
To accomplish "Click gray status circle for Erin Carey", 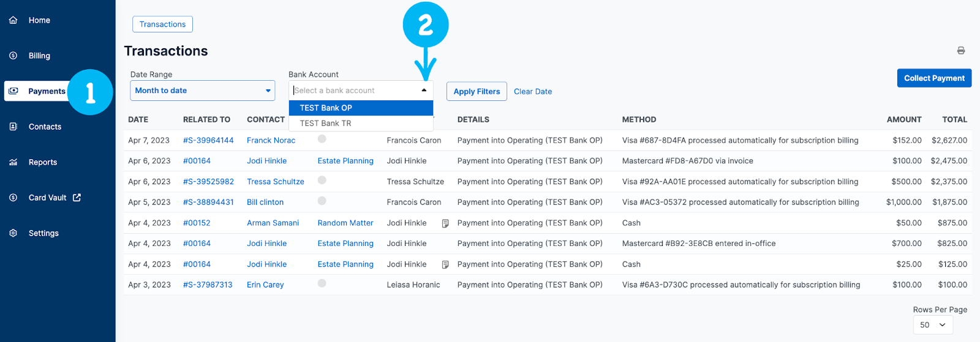I will click(322, 283).
